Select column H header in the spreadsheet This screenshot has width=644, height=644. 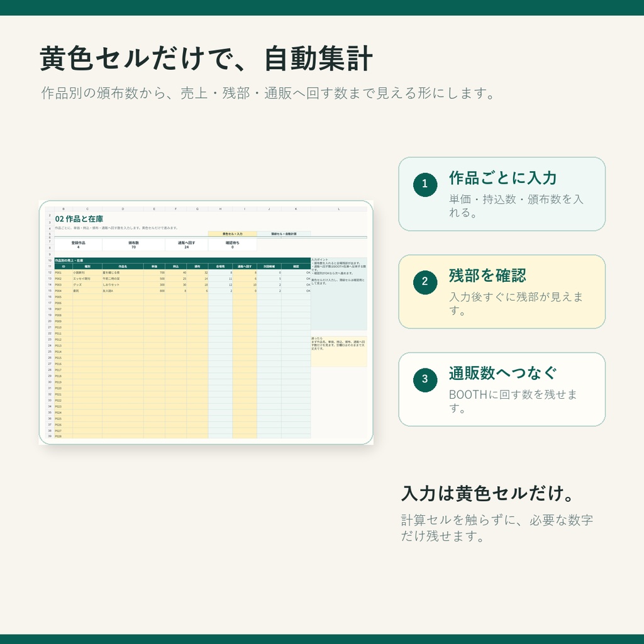tap(220, 209)
